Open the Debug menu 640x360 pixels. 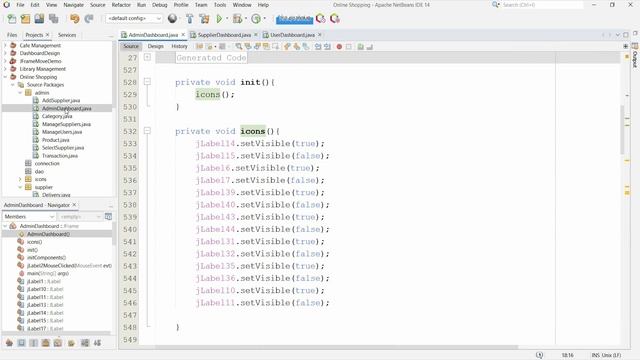(x=160, y=5)
